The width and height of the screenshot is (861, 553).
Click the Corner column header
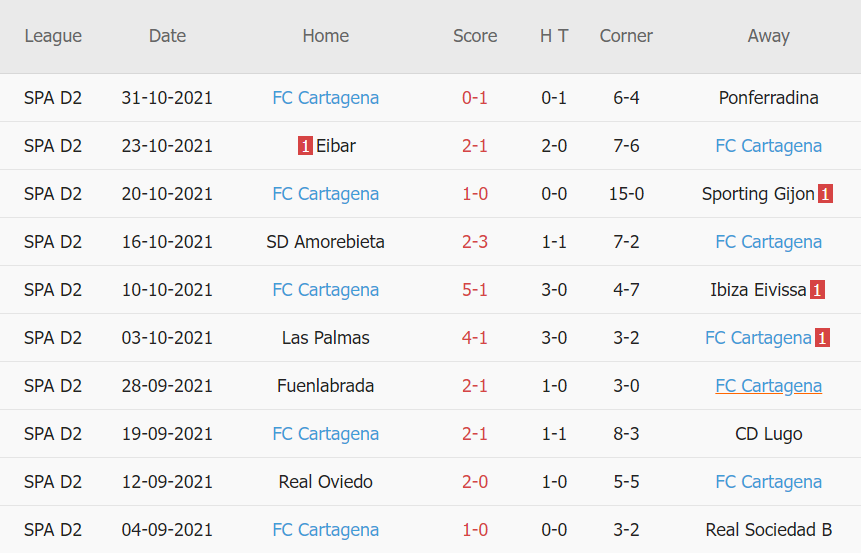(x=626, y=36)
